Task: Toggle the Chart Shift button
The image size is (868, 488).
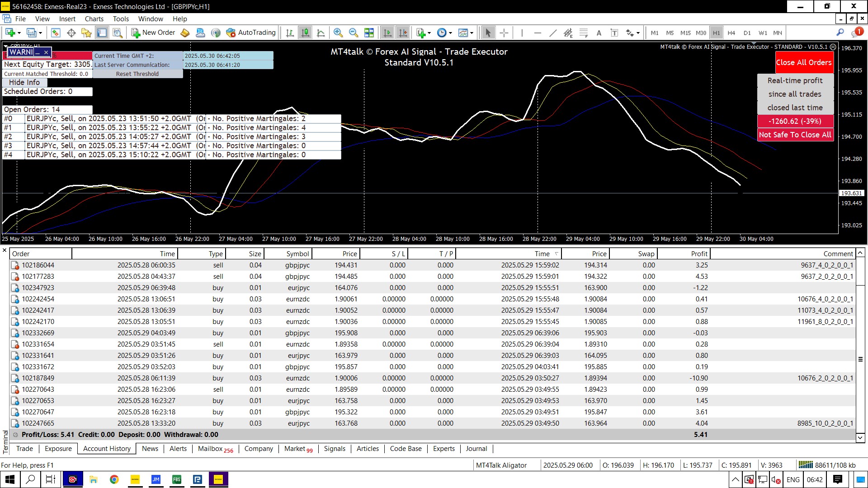Action: pos(403,33)
